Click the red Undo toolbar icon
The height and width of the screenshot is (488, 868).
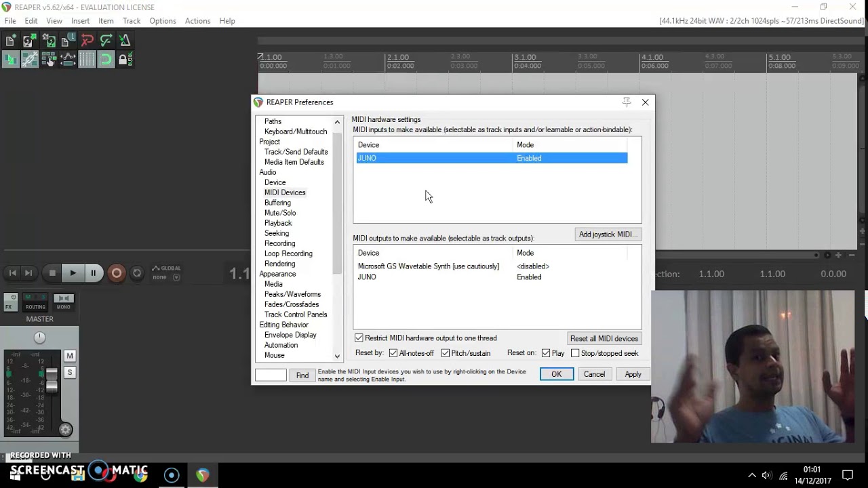[87, 41]
